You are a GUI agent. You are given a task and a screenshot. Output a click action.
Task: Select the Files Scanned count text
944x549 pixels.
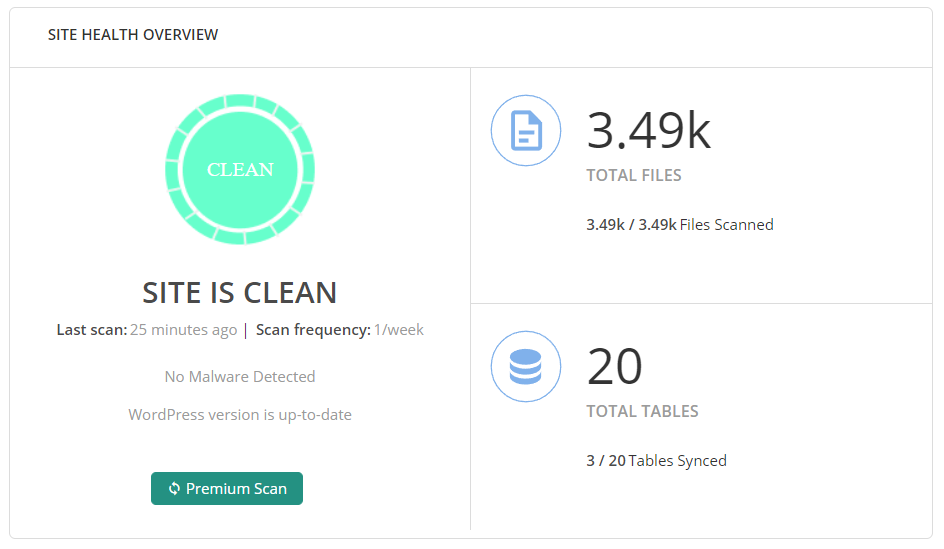coord(680,225)
